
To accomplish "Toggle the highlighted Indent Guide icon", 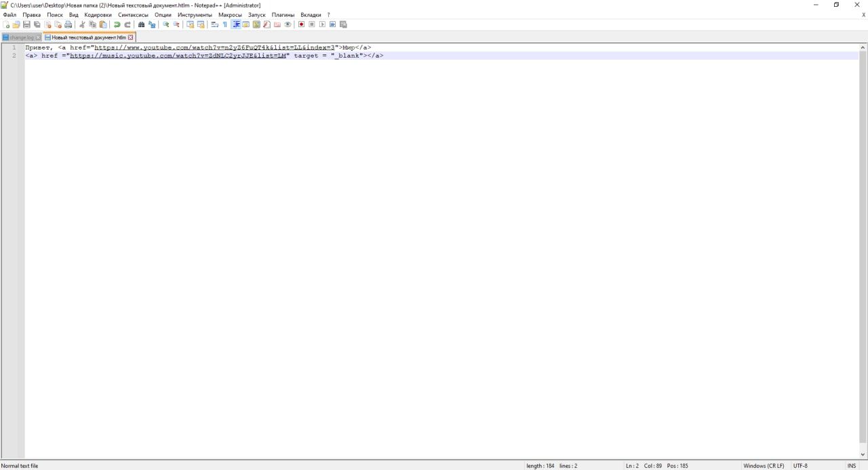I will [236, 24].
